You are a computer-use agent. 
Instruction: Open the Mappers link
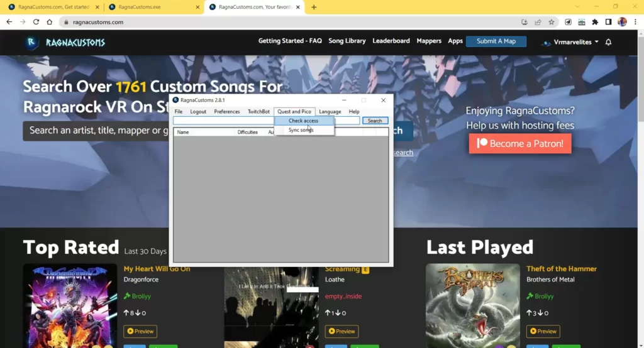(x=429, y=41)
